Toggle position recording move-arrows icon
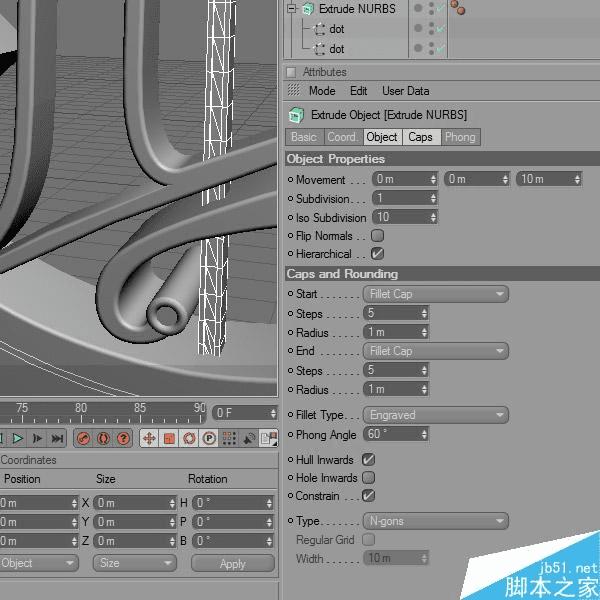Image resolution: width=600 pixels, height=600 pixels. [149, 438]
